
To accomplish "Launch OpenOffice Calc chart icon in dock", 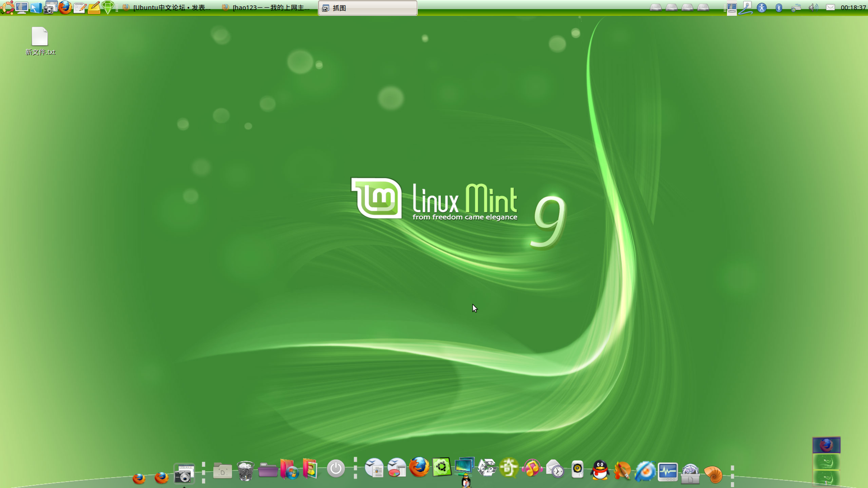I will [396, 468].
